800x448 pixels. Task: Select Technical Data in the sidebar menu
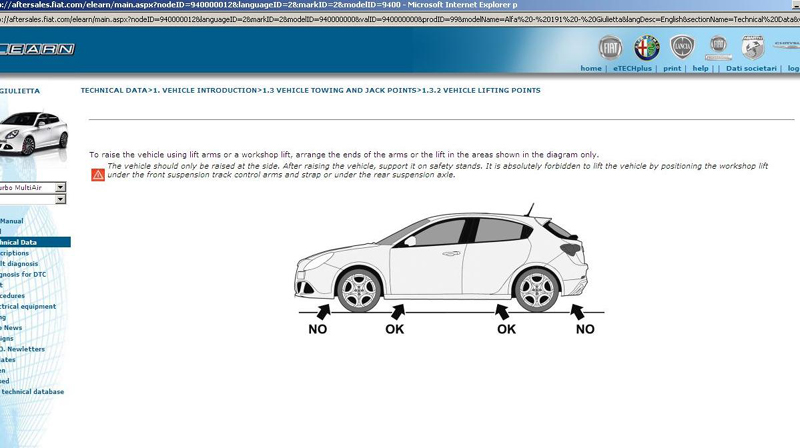point(35,242)
